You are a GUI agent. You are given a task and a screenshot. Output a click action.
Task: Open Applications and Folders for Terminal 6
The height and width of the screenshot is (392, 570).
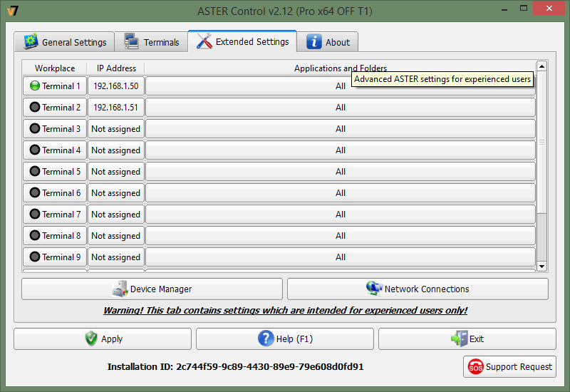coord(341,192)
